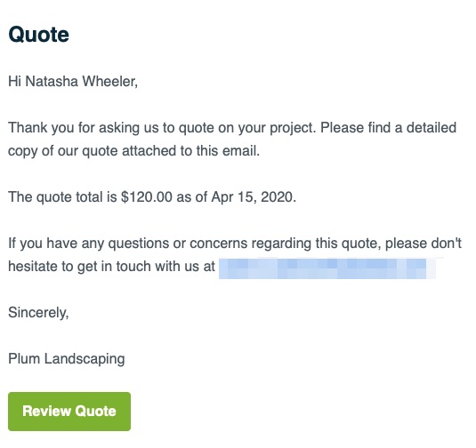Click the greeting word Hi
Screen dimensions: 476x448
tap(14, 81)
